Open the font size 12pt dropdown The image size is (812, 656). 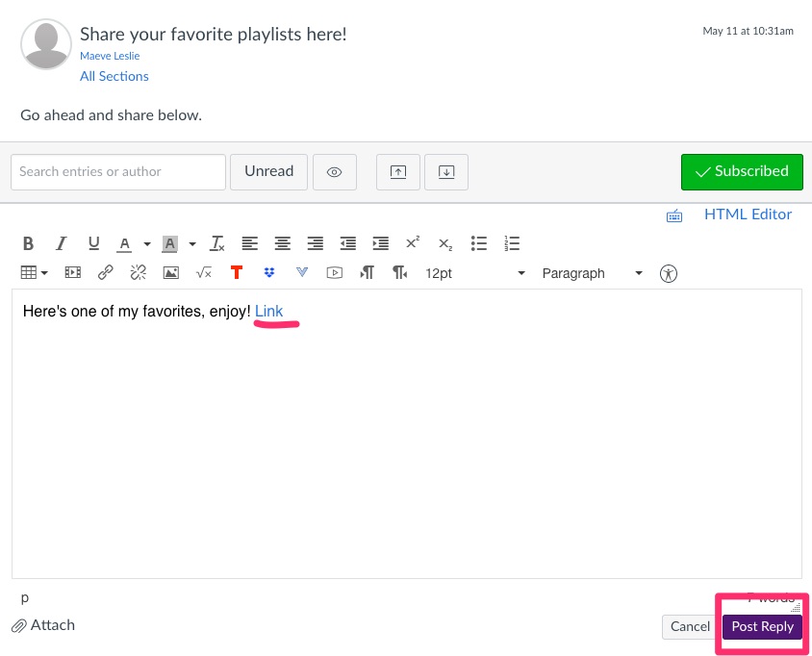click(475, 273)
